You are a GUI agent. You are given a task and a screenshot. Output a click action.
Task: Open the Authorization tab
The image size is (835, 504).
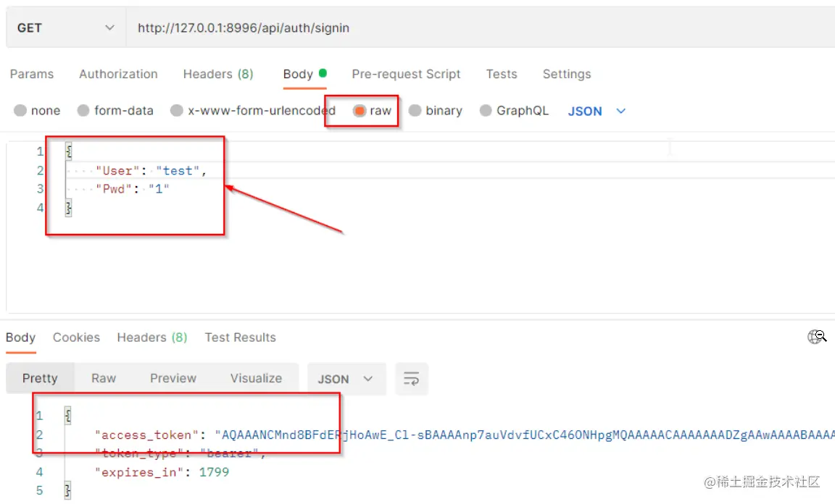click(x=118, y=74)
